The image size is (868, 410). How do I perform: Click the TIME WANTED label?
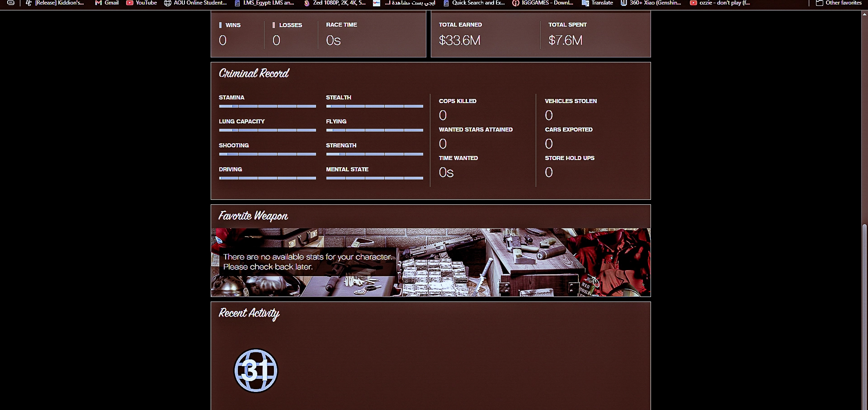[458, 158]
